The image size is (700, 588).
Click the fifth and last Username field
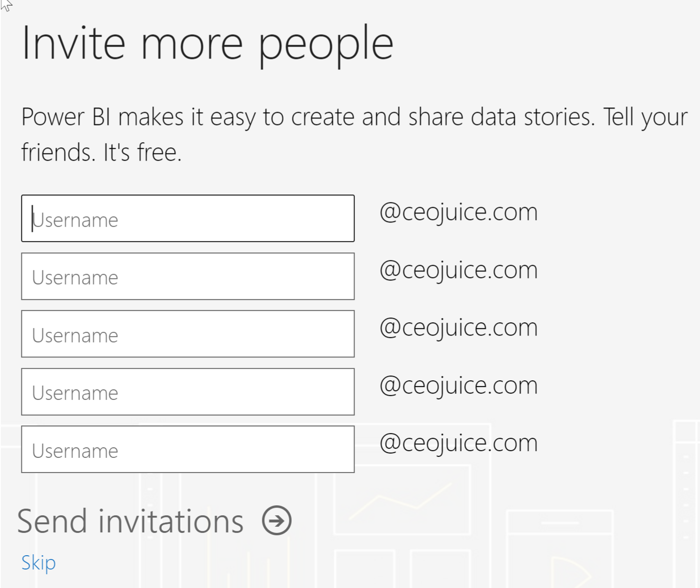pos(188,449)
